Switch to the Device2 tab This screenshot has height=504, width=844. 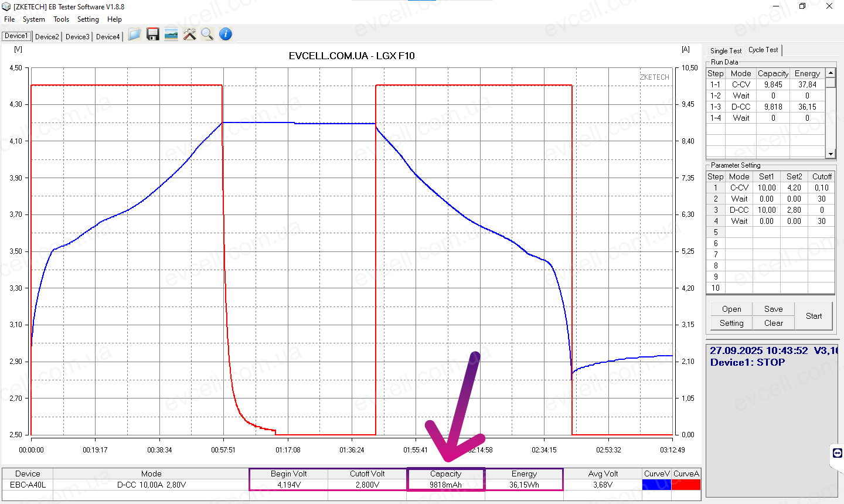pos(47,36)
